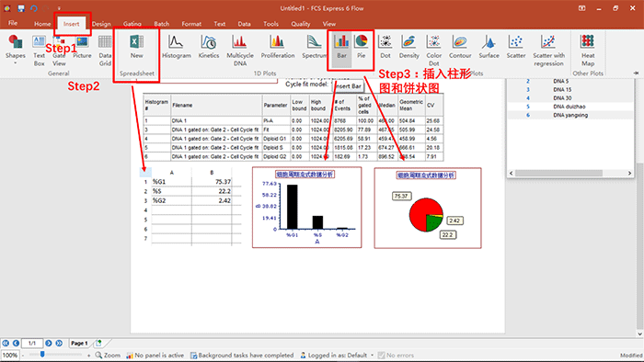Adjust the zoom slider in status bar
This screenshot has height=362, width=644.
[x=42, y=355]
